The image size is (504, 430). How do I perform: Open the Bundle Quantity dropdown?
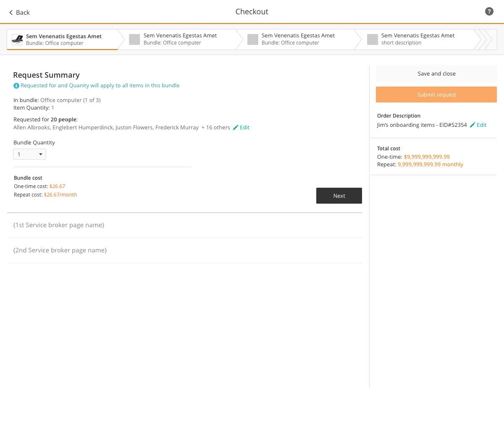click(29, 154)
